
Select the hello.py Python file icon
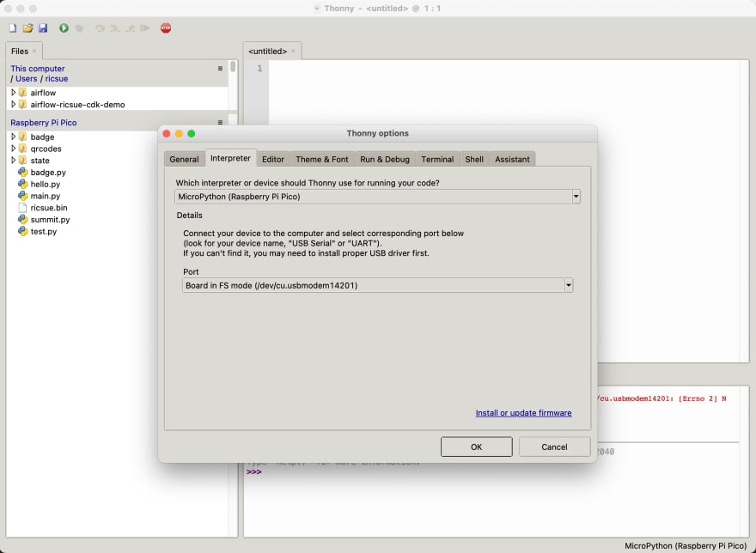point(22,184)
